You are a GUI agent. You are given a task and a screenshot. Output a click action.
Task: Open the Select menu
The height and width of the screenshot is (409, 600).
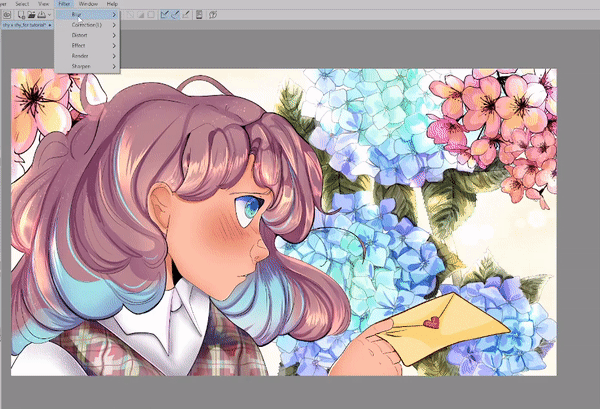[22, 4]
